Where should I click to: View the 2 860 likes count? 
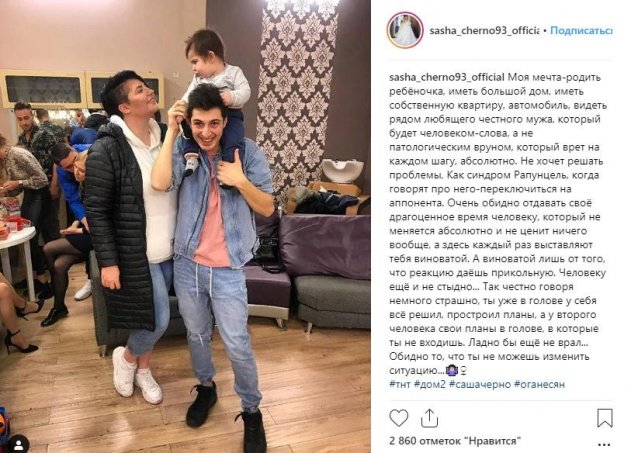pos(455,441)
